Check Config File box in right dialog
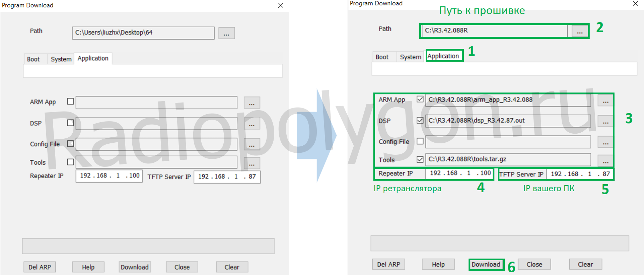The width and height of the screenshot is (644, 275). tap(420, 141)
